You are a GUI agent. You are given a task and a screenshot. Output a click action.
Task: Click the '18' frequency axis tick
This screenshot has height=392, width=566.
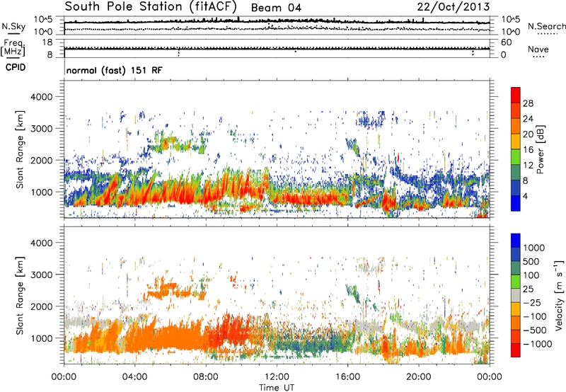pyautogui.click(x=47, y=42)
